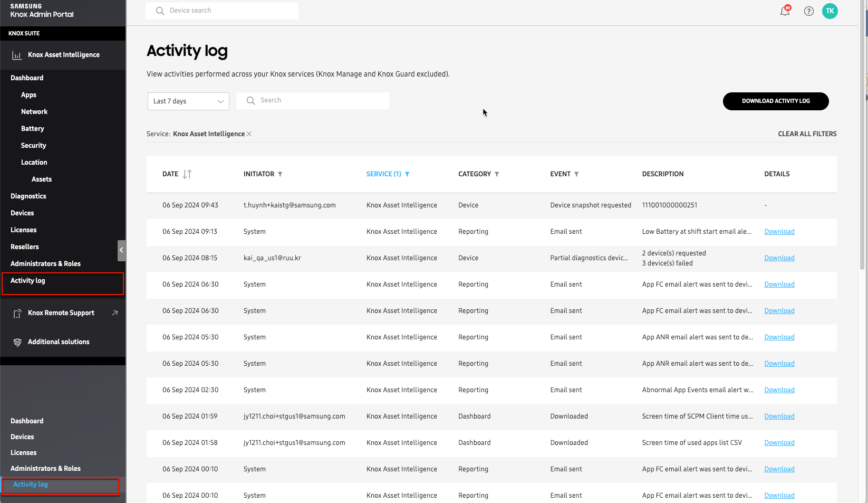Viewport: 868px width, 503px height.
Task: Collapse the sidebar with the arrow handle
Action: pyautogui.click(x=121, y=250)
